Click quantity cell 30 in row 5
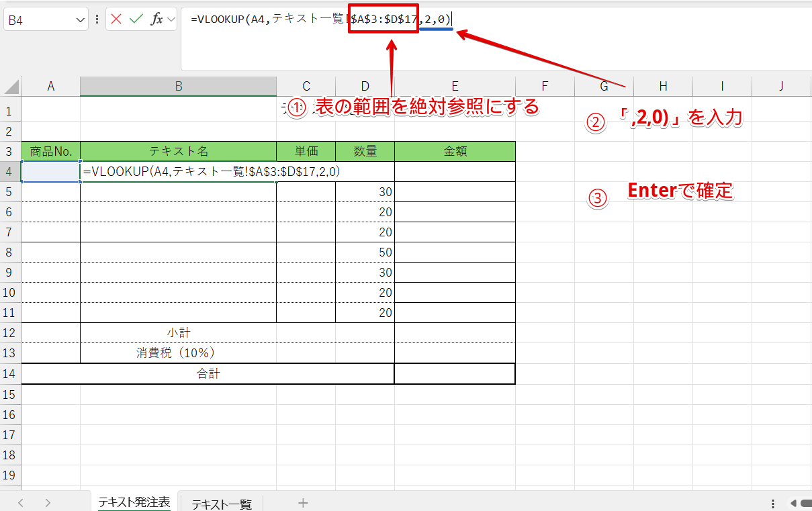The image size is (812, 511). pyautogui.click(x=365, y=191)
